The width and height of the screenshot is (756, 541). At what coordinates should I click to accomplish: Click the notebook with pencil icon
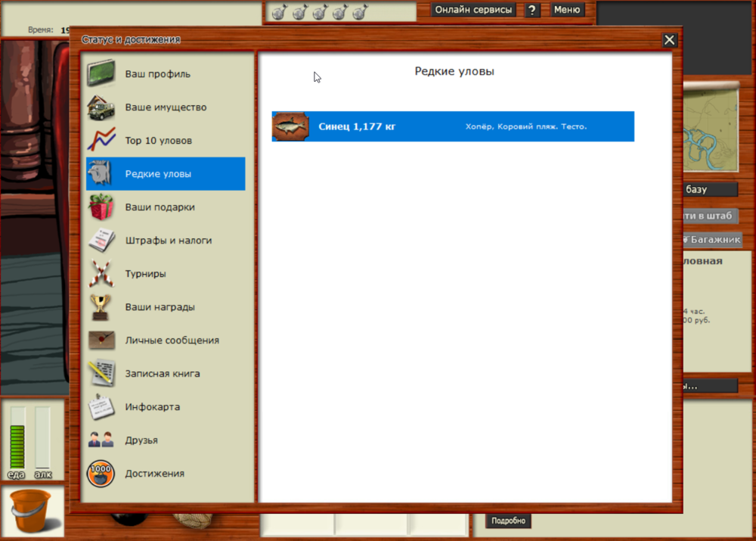pyautogui.click(x=101, y=374)
